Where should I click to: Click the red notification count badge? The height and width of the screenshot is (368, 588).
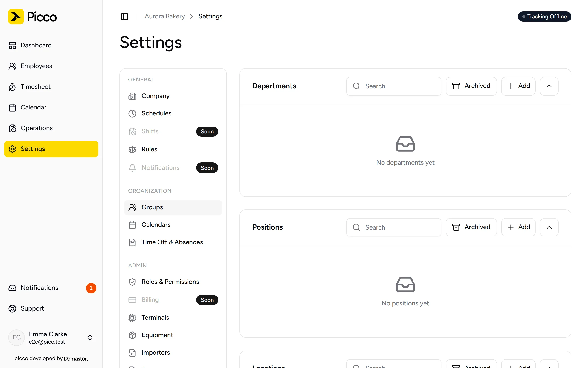tap(91, 288)
